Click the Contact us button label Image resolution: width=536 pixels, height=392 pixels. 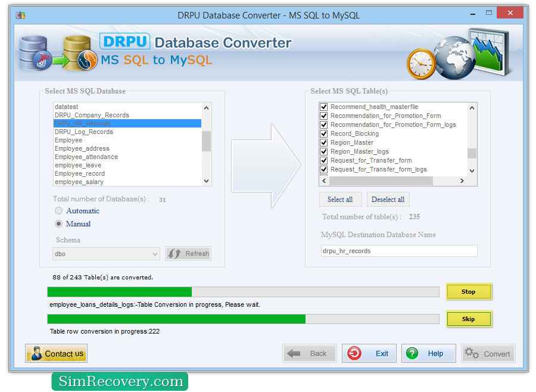click(x=64, y=354)
